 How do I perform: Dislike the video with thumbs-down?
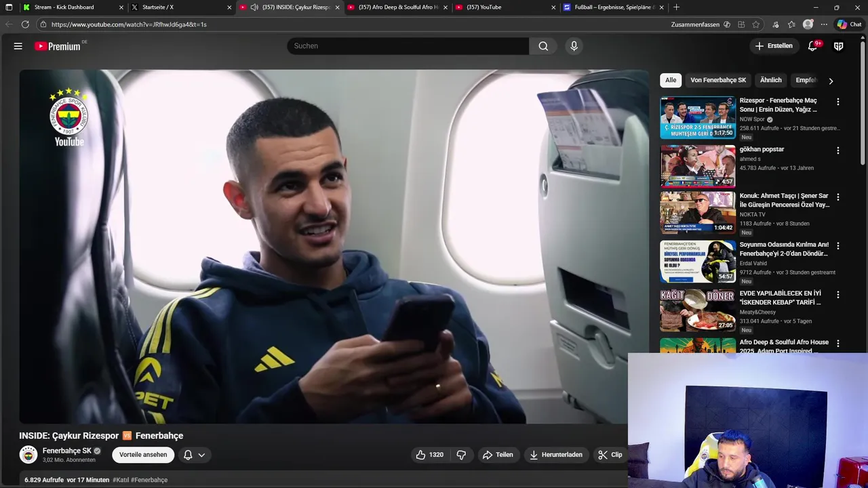461,455
